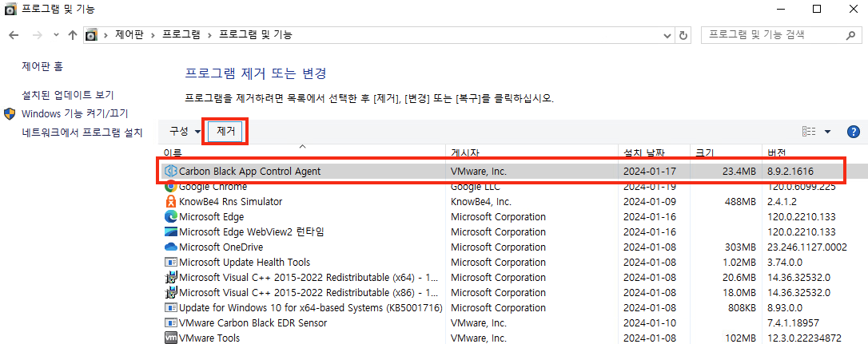Select the Microsoft OneDrive entry

[x=221, y=247]
